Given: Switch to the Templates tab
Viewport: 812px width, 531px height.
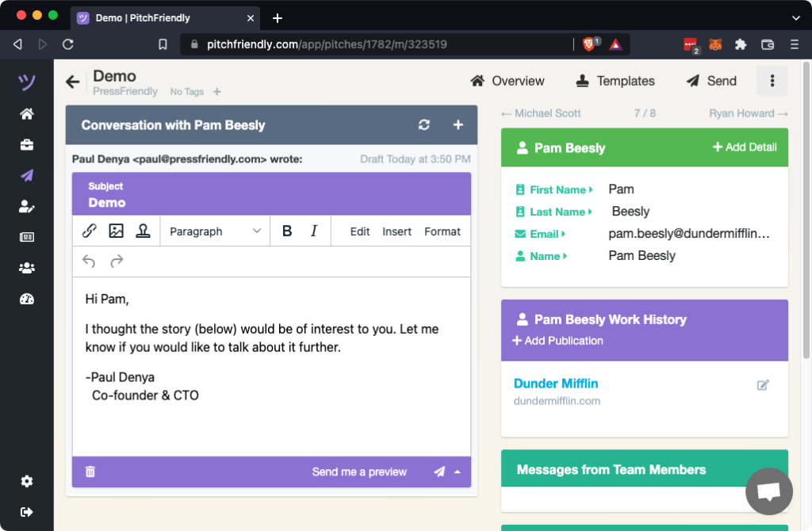Looking at the screenshot, I should (615, 81).
